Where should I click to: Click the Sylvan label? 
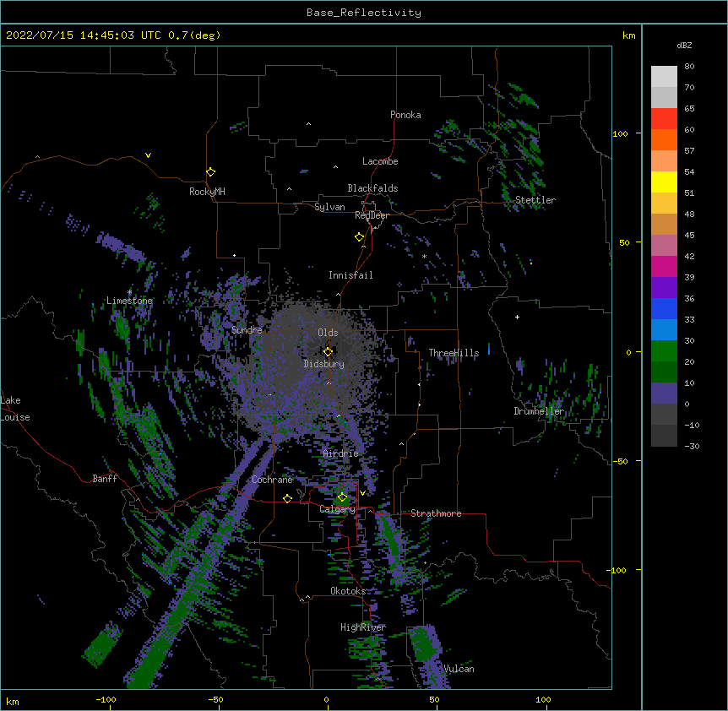[x=329, y=207]
